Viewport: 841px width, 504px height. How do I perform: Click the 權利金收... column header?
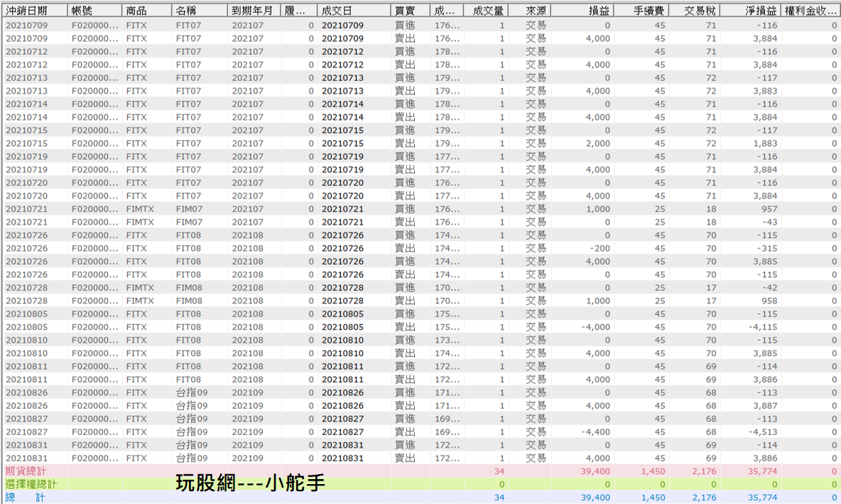coord(810,10)
